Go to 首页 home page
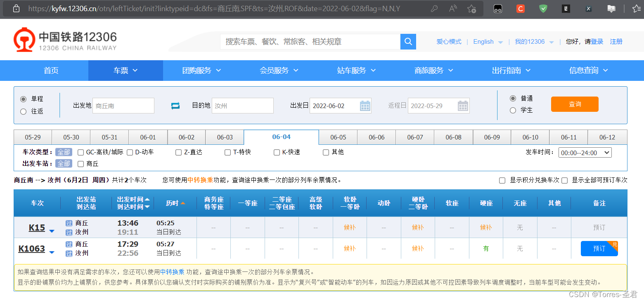This screenshot has width=644, height=302. 51,71
